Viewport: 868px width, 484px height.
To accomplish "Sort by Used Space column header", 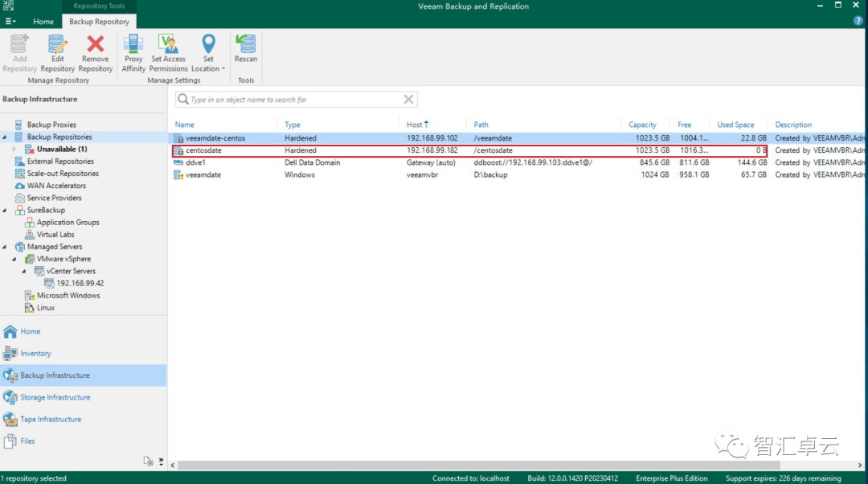I will coord(735,125).
